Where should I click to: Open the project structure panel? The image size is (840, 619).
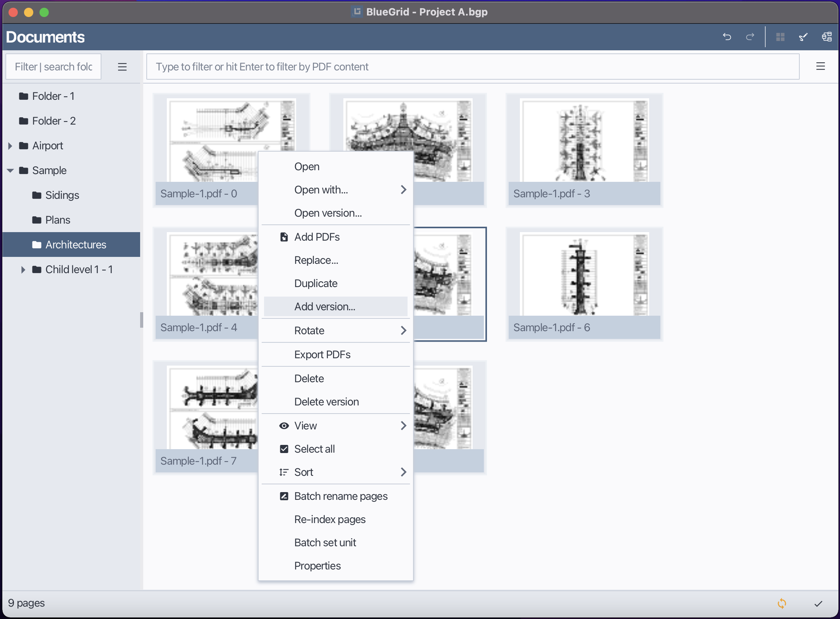[826, 37]
